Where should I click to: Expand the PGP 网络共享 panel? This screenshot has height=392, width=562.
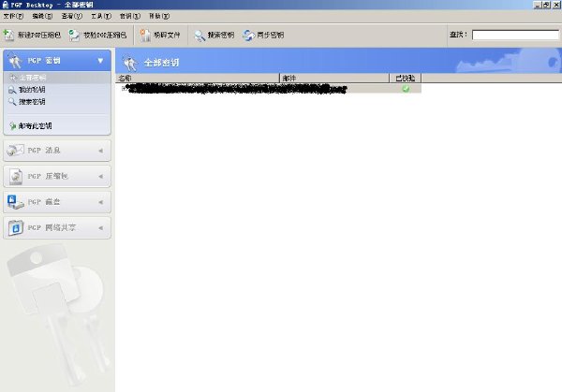[57, 227]
